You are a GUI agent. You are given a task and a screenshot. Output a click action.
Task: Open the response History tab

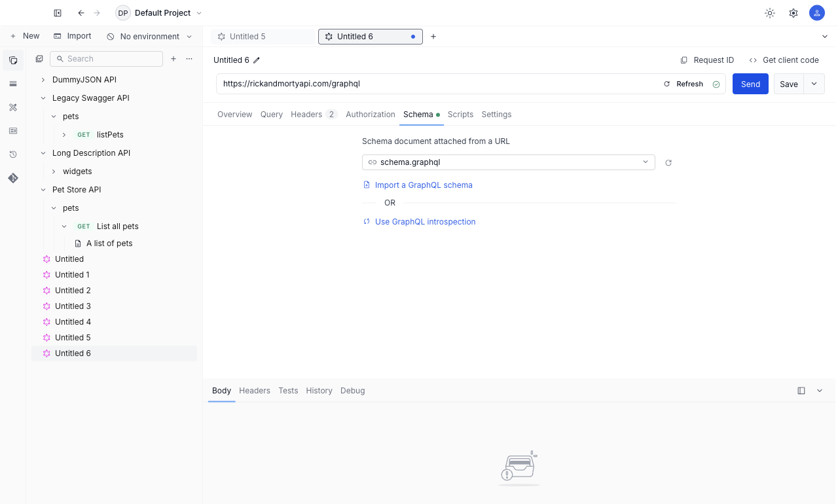tap(319, 391)
